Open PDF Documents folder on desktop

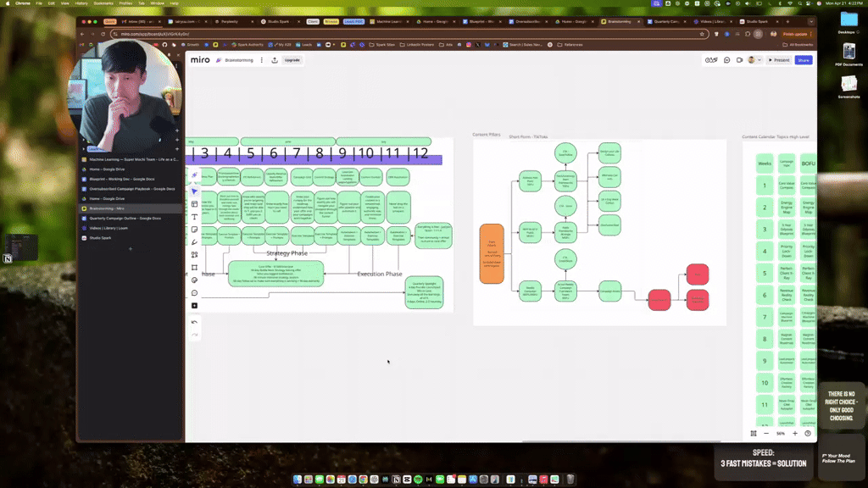click(849, 54)
